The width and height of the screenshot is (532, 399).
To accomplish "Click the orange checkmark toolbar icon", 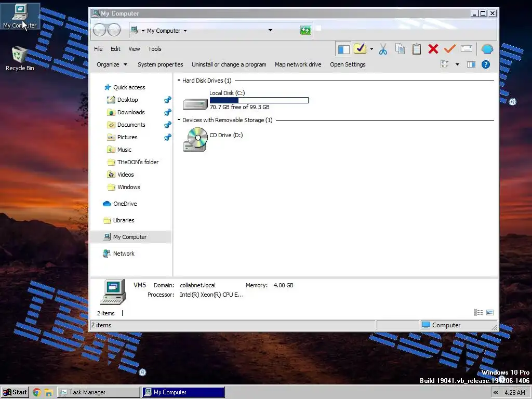I will click(x=449, y=49).
